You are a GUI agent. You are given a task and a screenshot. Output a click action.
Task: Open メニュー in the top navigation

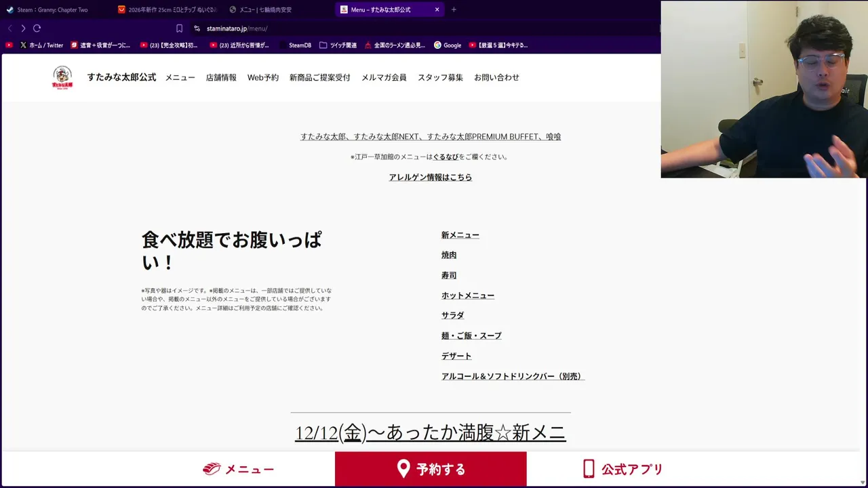pyautogui.click(x=180, y=77)
